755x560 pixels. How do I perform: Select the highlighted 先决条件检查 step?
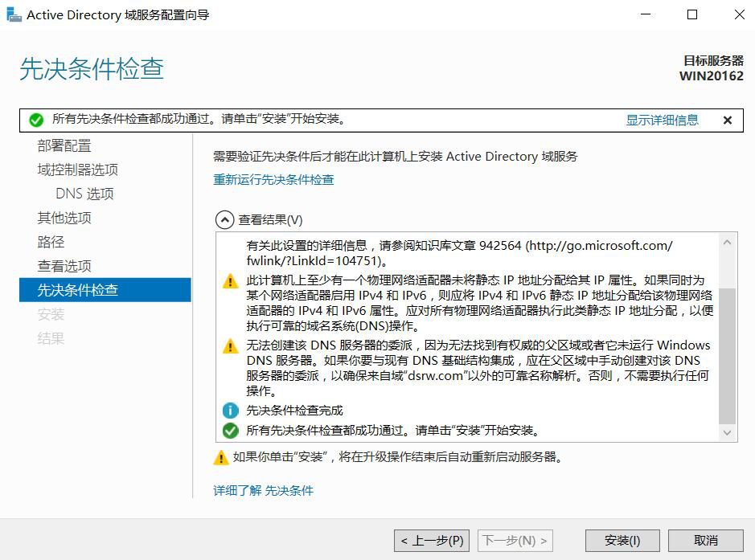pos(105,289)
